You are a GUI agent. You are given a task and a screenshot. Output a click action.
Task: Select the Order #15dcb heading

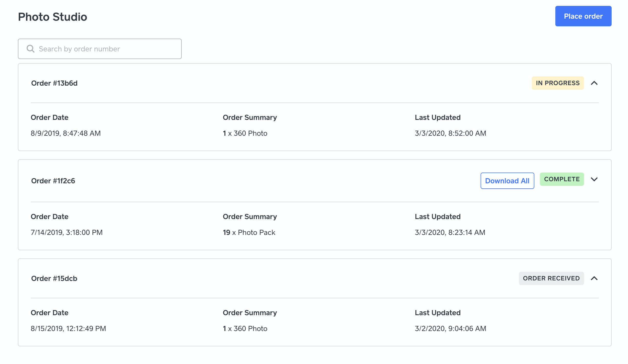tap(54, 279)
